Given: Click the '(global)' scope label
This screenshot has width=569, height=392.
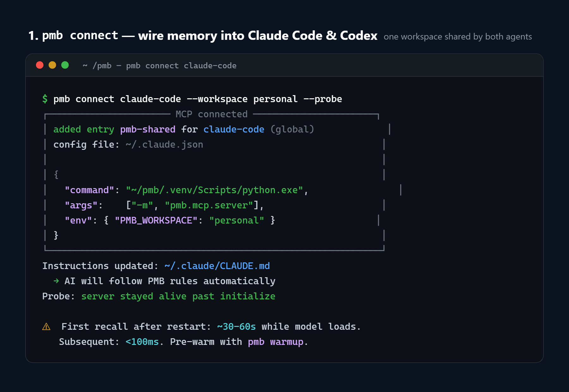Looking at the screenshot, I should click(x=292, y=129).
